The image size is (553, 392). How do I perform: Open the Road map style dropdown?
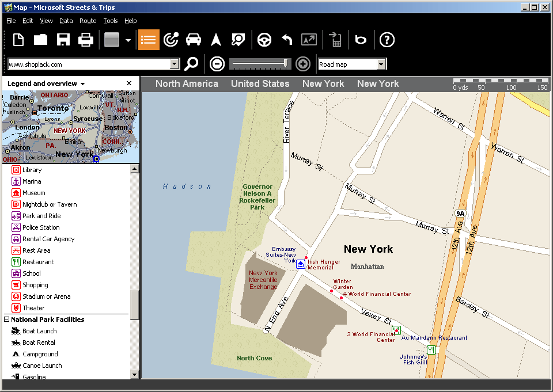point(381,64)
